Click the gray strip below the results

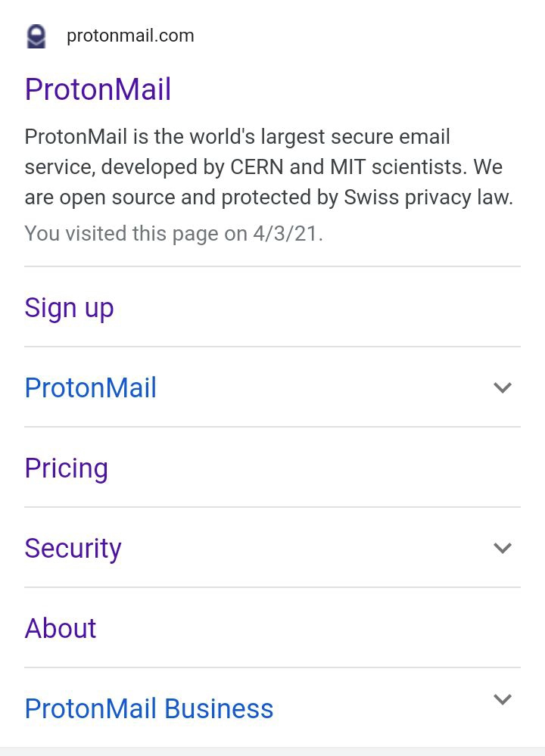point(272,751)
